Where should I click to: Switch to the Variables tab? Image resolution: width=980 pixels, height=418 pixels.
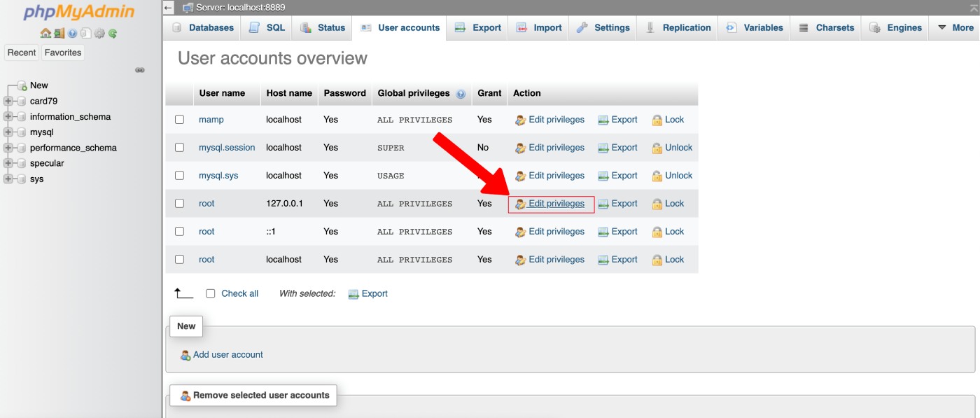755,28
